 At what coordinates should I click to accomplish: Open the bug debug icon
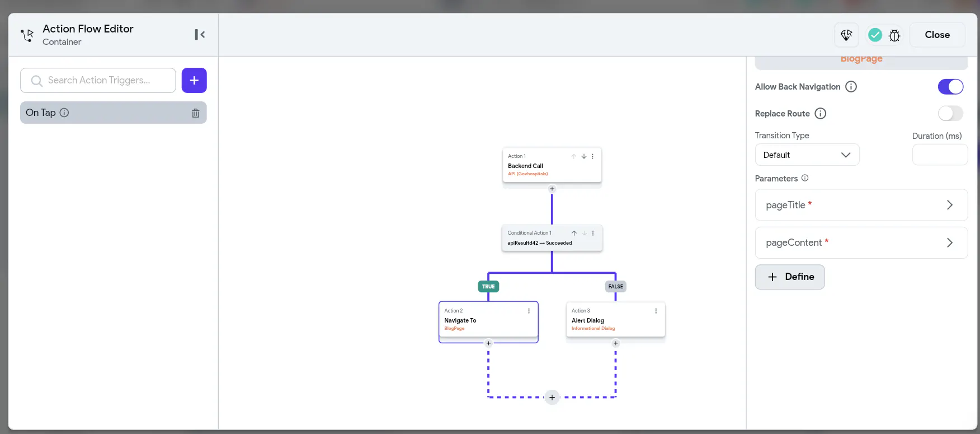tap(894, 35)
